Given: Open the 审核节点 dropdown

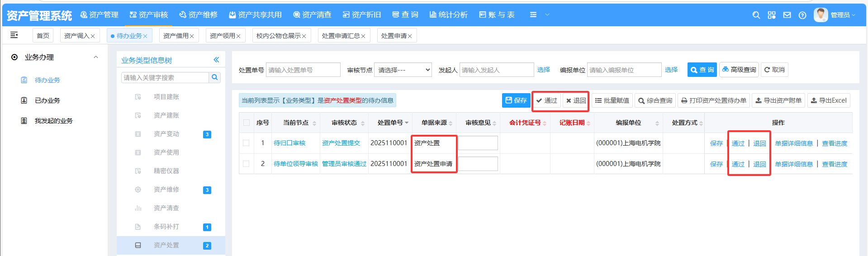Looking at the screenshot, I should pyautogui.click(x=403, y=70).
